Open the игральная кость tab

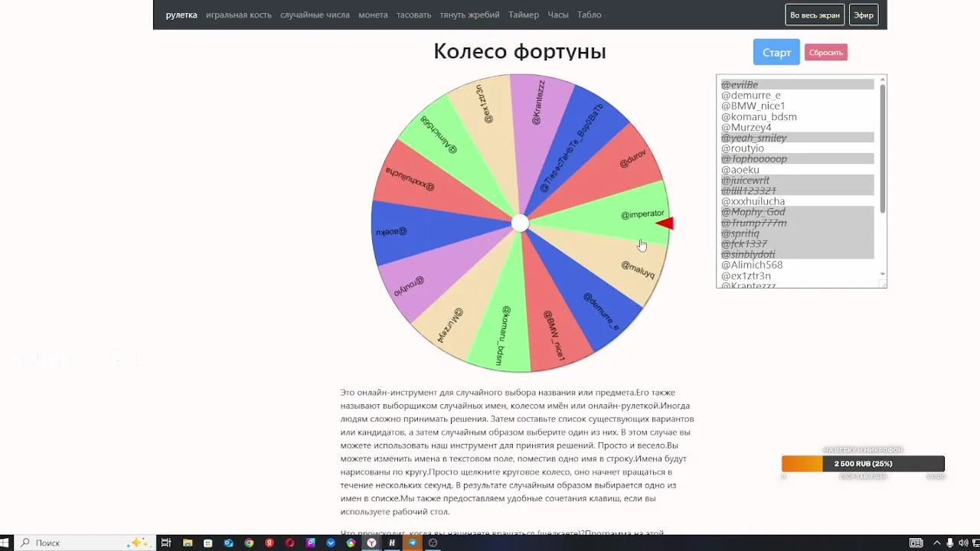(239, 15)
